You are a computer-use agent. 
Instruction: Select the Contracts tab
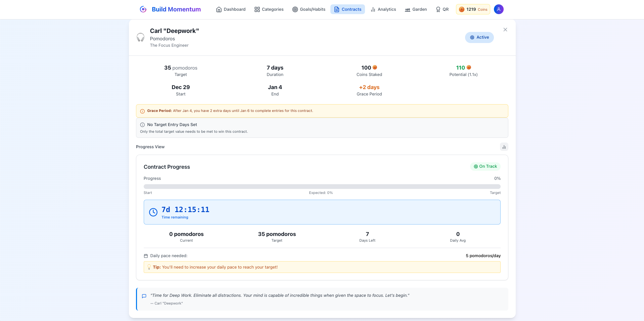(348, 9)
